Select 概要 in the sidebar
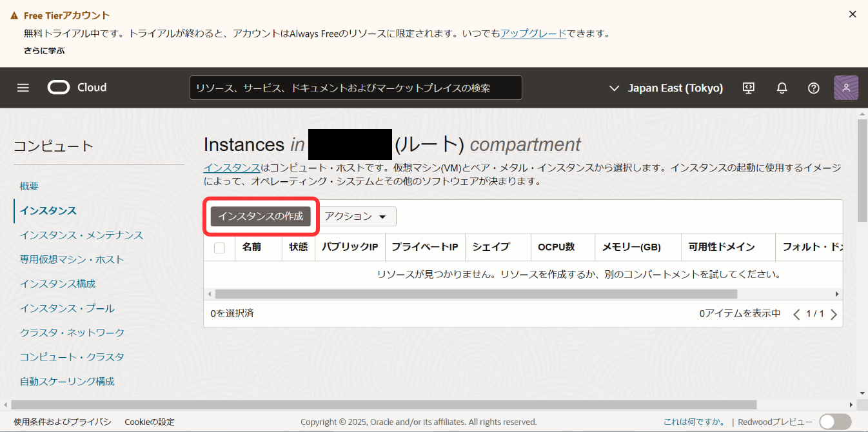Screen dimensions: 868x432 29,186
